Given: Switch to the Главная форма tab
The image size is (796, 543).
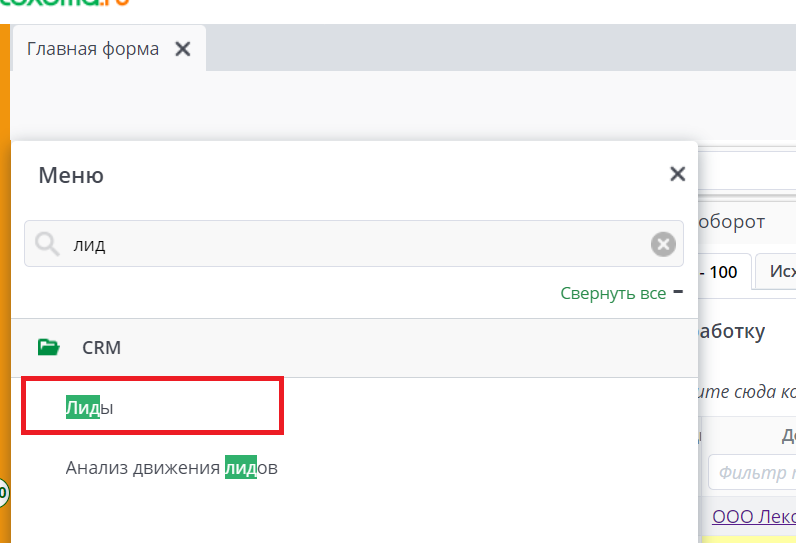Looking at the screenshot, I should pos(93,49).
